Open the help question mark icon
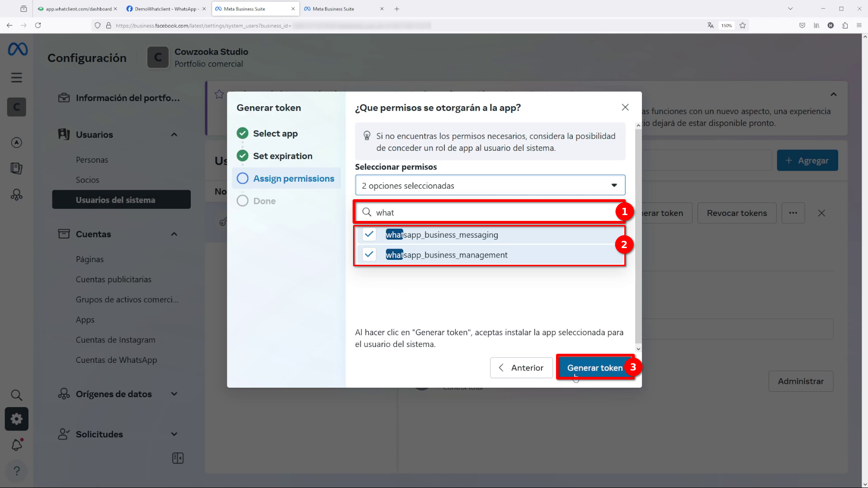 pyautogui.click(x=17, y=471)
